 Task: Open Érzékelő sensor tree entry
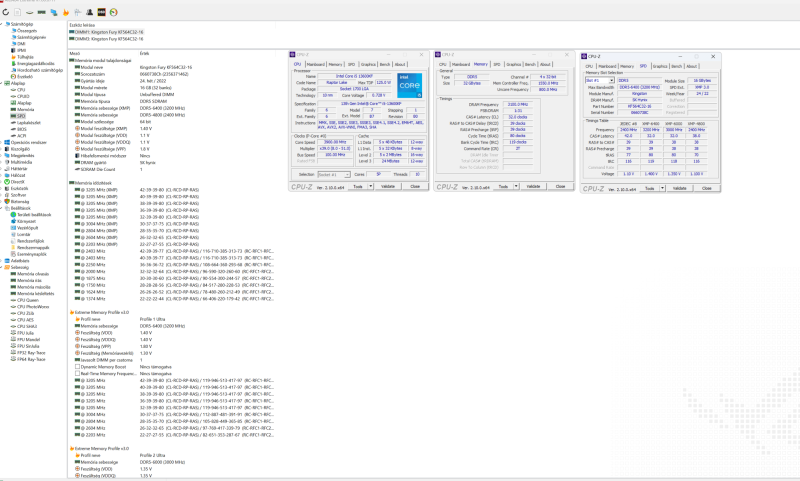point(25,77)
